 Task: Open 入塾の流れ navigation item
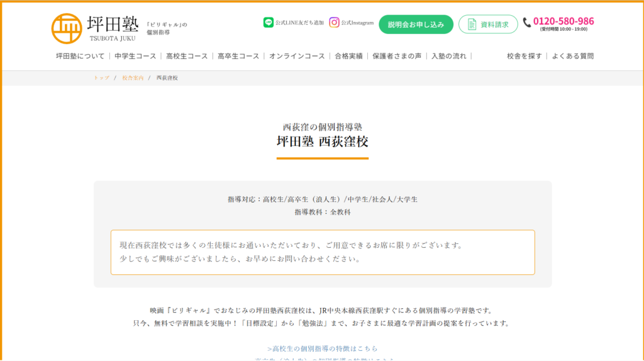[449, 56]
